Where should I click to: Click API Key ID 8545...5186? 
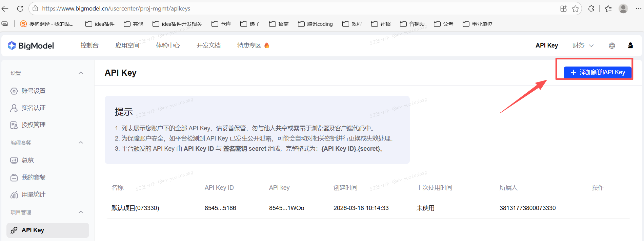coord(220,208)
